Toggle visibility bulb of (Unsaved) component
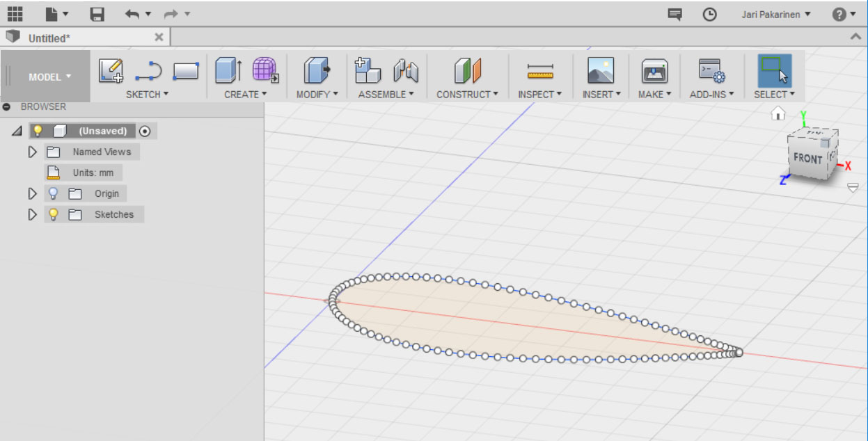 (38, 131)
